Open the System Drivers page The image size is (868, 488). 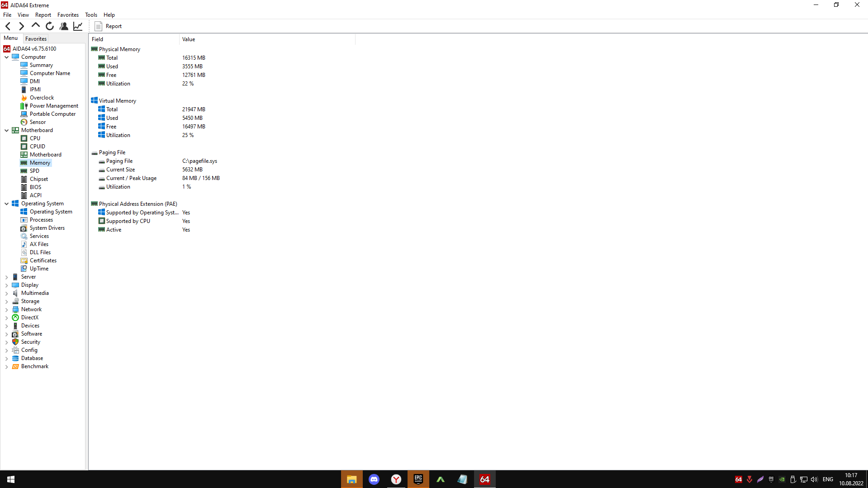(47, 228)
